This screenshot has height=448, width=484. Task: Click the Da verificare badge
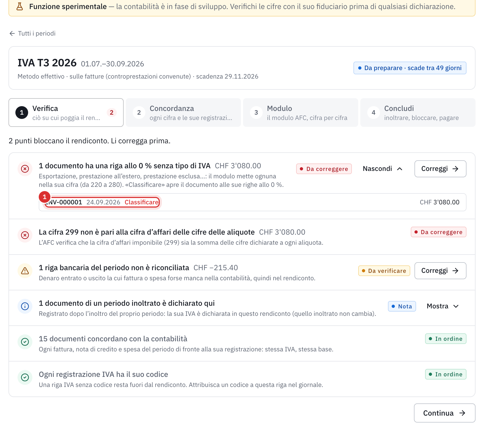tap(384, 271)
